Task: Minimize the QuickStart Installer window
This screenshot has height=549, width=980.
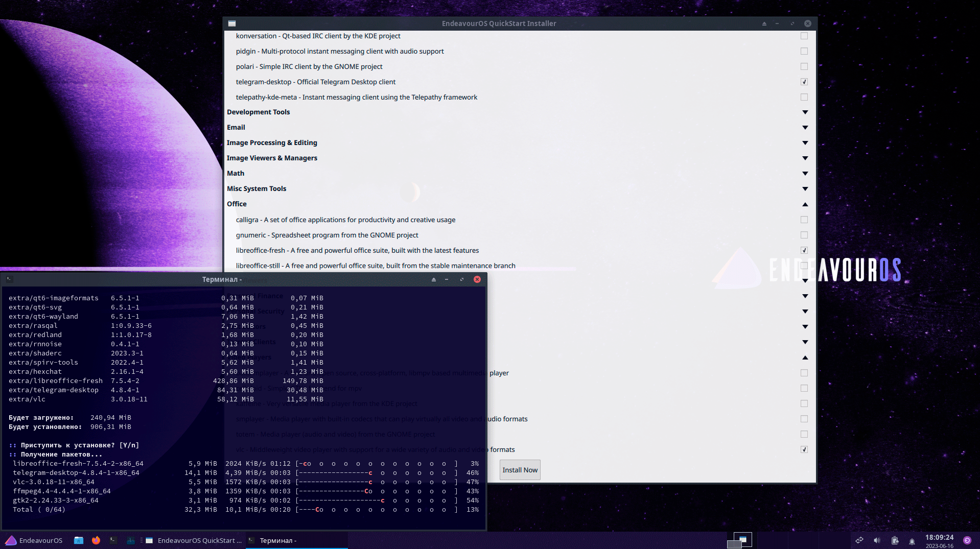Action: click(x=777, y=23)
